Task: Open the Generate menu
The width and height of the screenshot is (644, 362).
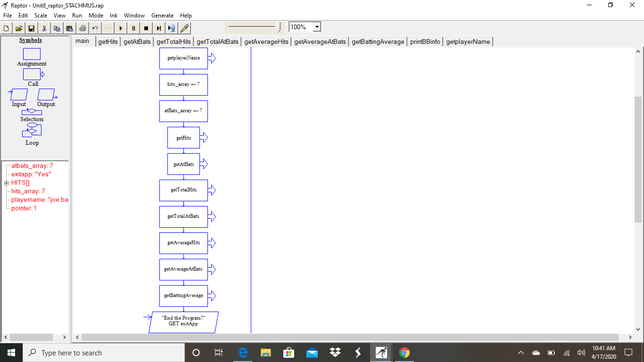Action: 162,15
